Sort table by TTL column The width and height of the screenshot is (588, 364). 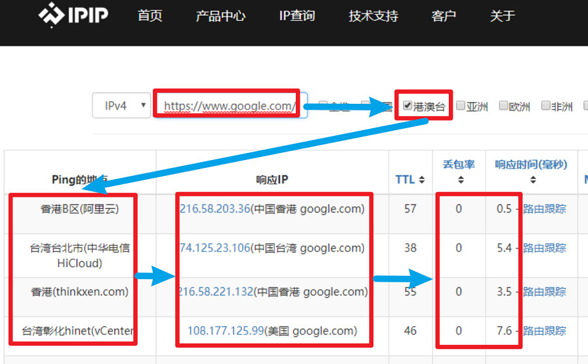[x=410, y=180]
